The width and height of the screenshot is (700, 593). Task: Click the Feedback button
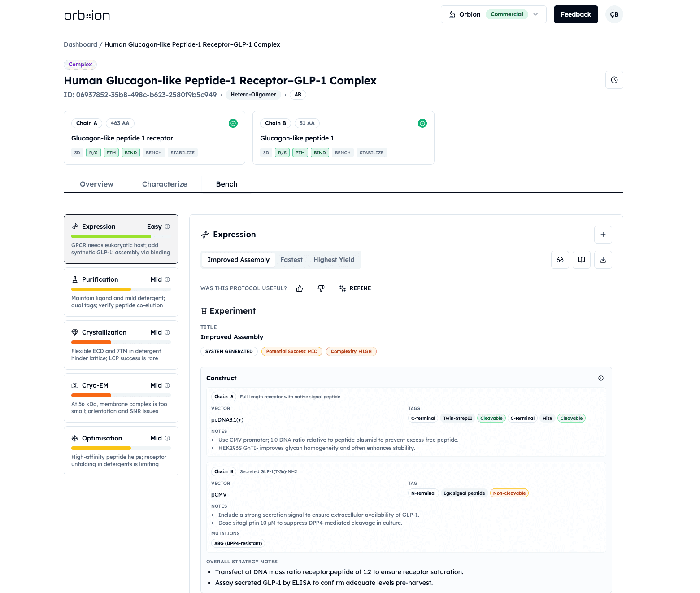[576, 14]
